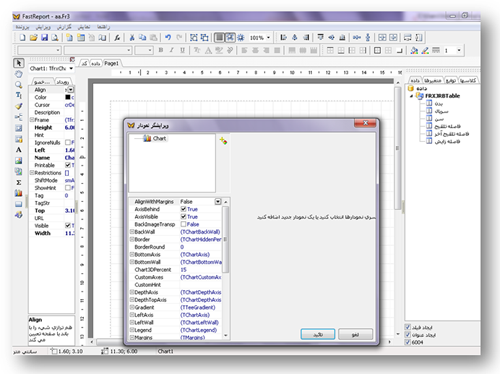This screenshot has height=374, width=500.
Task: Click Italic formatting button
Action: [172, 50]
